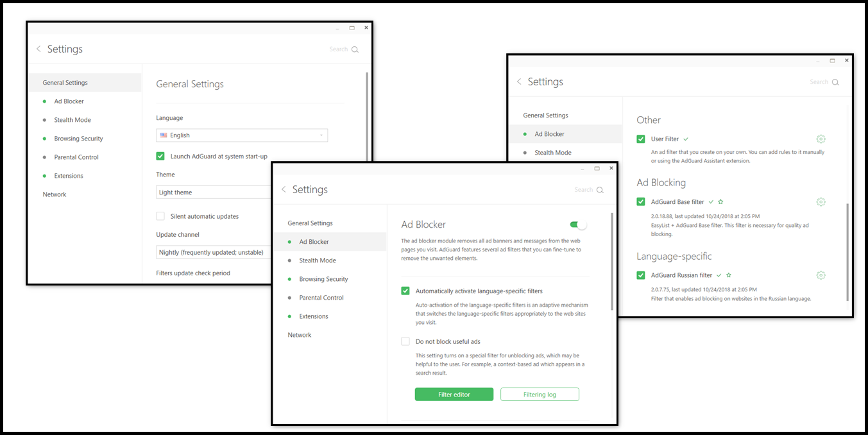This screenshot has width=868, height=435.
Task: Click the "Update channel" label
Action: (178, 235)
